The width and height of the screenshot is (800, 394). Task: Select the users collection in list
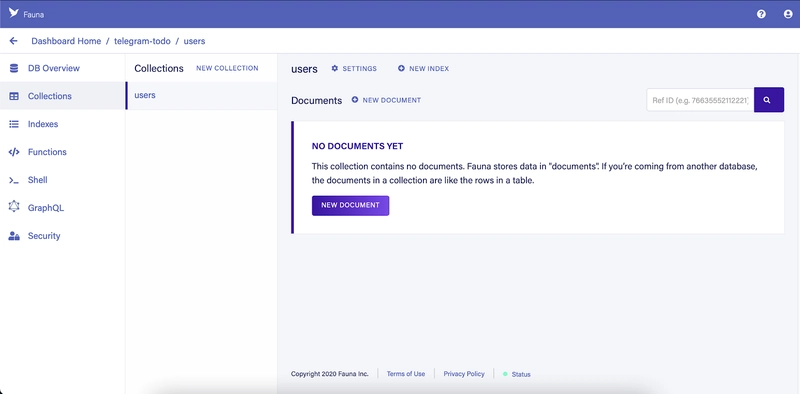click(x=202, y=95)
